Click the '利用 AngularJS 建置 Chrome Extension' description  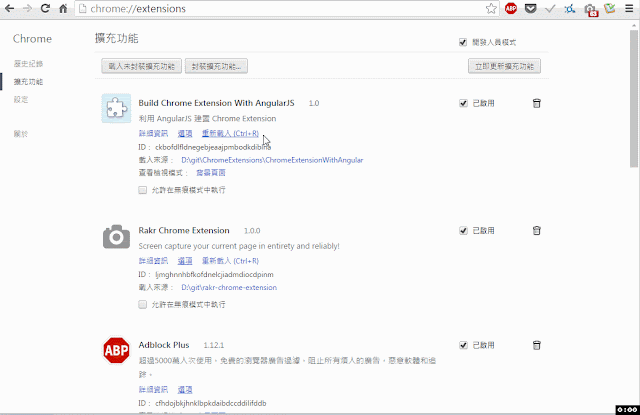[207, 118]
